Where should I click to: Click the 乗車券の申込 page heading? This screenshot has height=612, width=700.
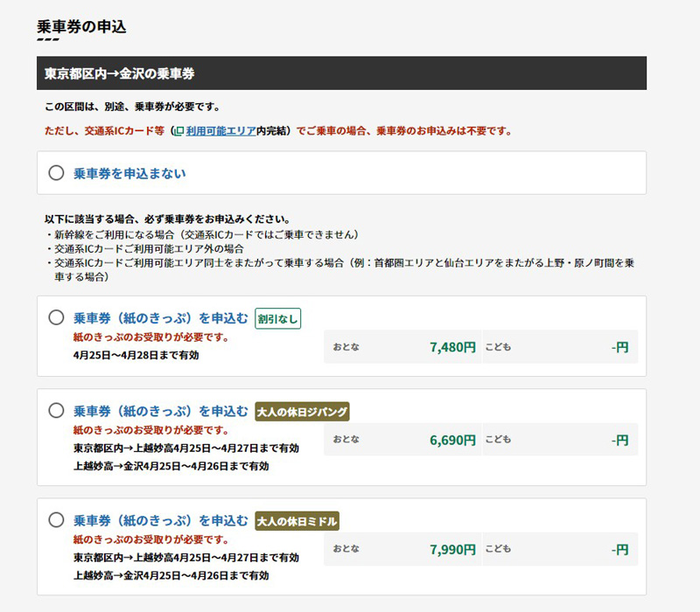[x=81, y=27]
